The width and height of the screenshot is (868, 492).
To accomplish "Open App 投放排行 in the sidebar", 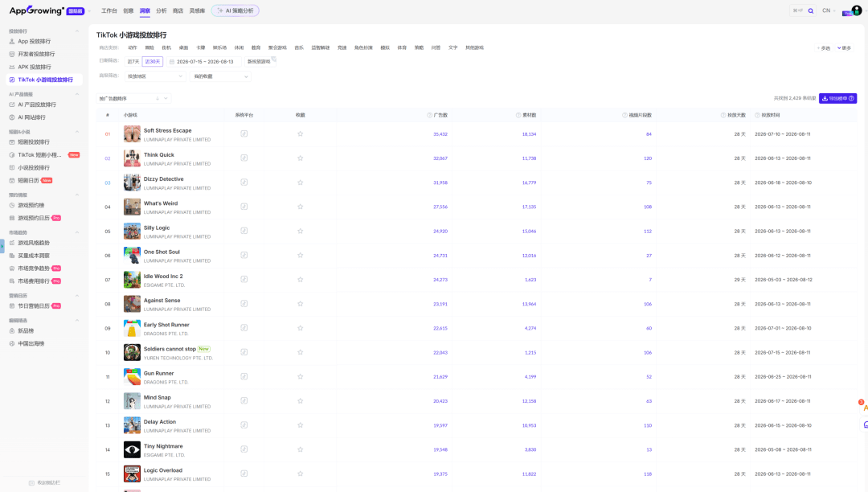I will point(35,42).
